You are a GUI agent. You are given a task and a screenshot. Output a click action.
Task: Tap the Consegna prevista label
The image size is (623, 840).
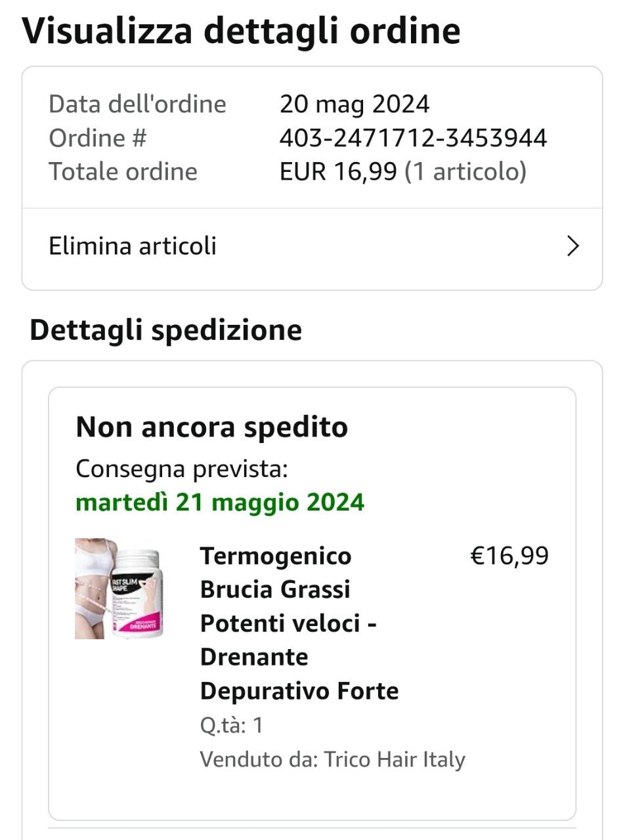[182, 469]
